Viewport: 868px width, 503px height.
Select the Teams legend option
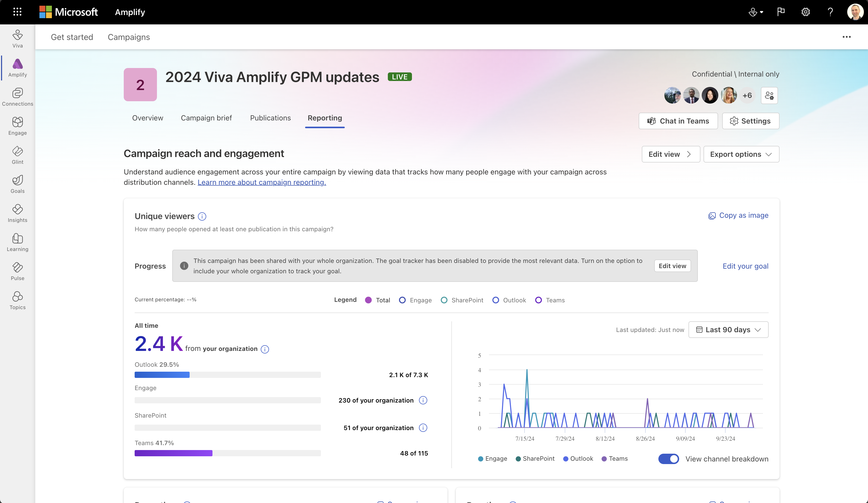(550, 300)
